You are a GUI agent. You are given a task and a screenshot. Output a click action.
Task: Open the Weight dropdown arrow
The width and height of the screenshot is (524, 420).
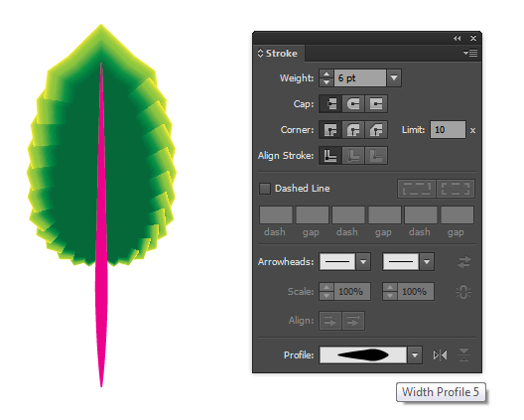pos(394,77)
